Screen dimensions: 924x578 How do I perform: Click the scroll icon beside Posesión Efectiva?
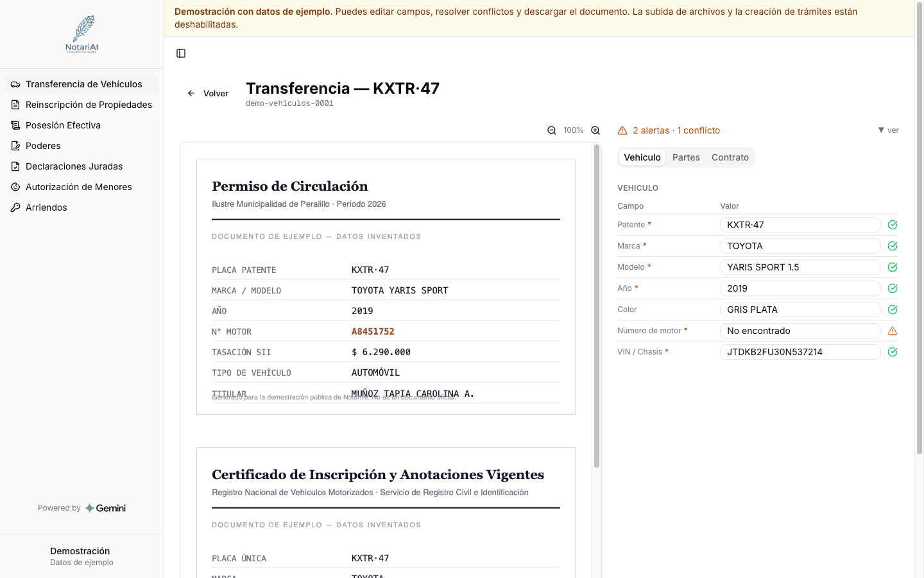click(x=15, y=125)
